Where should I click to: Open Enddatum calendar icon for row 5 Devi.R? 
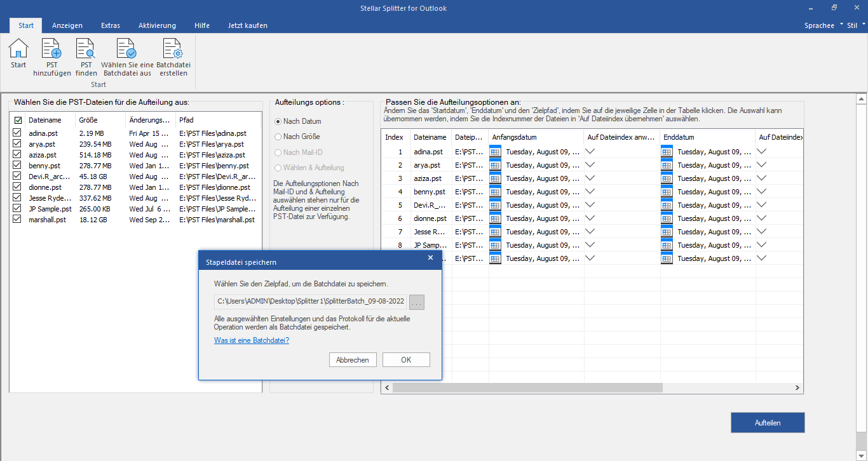(667, 205)
